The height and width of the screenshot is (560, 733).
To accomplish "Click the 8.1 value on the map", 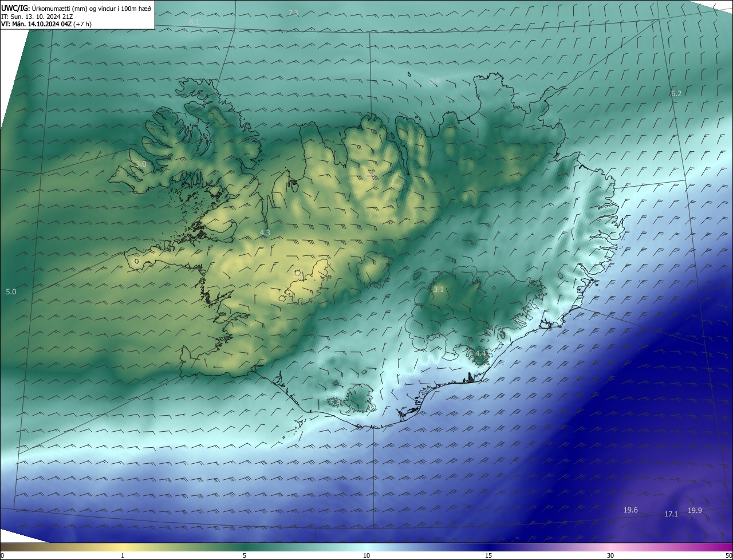I will click(x=194, y=22).
